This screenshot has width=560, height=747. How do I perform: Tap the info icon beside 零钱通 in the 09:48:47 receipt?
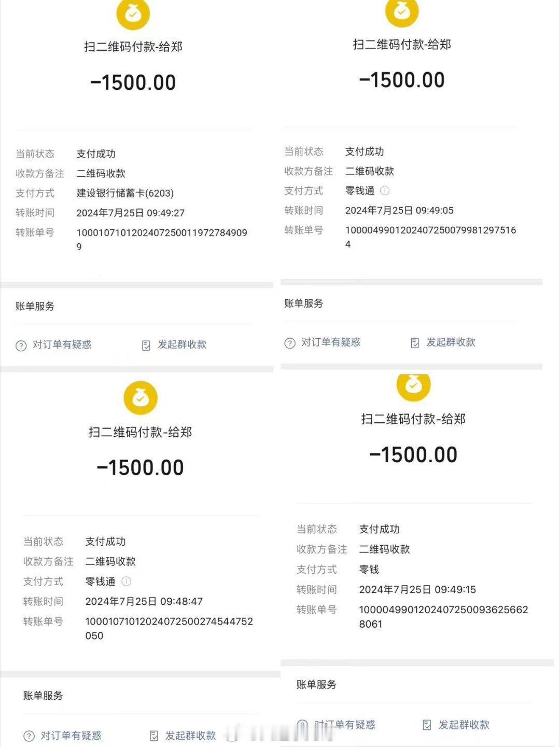click(126, 582)
